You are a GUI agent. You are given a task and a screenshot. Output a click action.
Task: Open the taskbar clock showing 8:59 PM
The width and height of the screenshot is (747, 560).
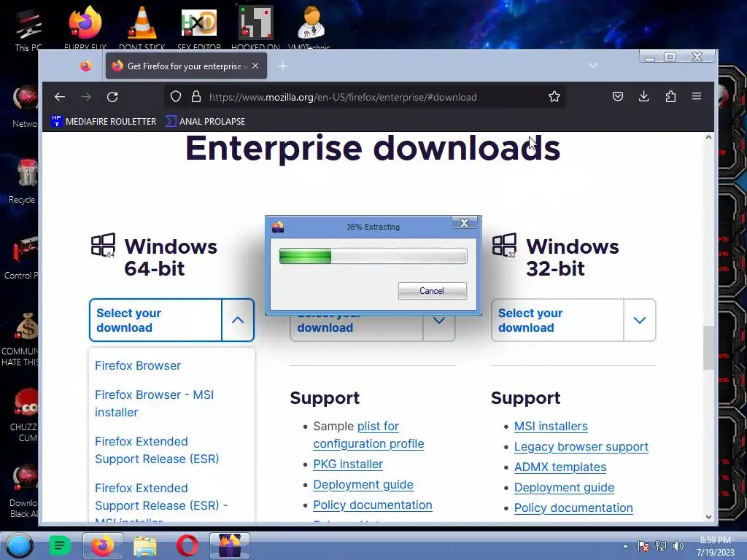[x=715, y=546]
